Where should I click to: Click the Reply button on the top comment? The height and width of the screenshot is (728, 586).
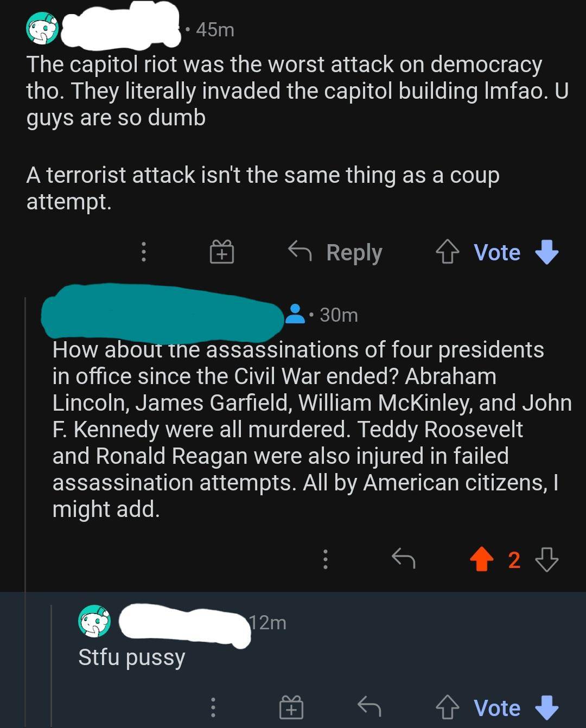354,252
